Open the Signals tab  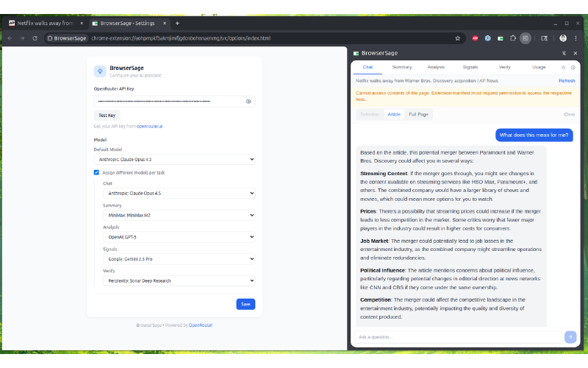(470, 67)
